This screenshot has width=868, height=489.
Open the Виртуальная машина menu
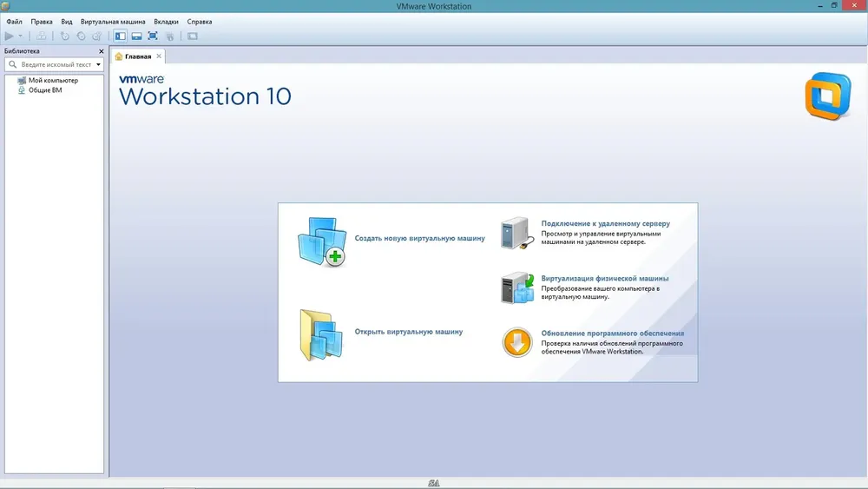pos(113,22)
